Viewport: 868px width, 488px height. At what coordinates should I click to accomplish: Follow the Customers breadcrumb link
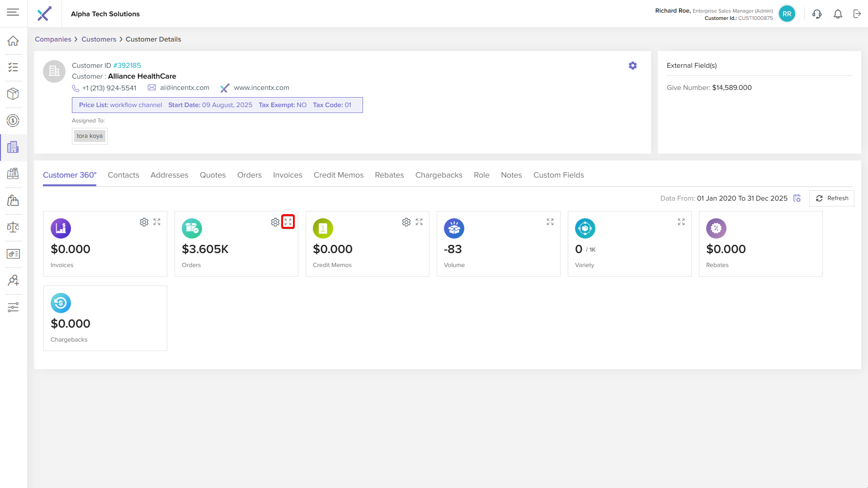pyautogui.click(x=99, y=39)
